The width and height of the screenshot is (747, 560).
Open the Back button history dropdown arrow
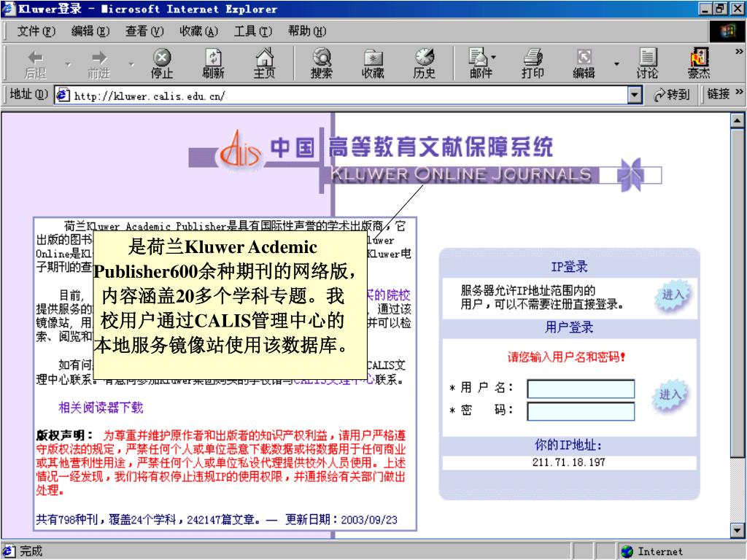(68, 64)
